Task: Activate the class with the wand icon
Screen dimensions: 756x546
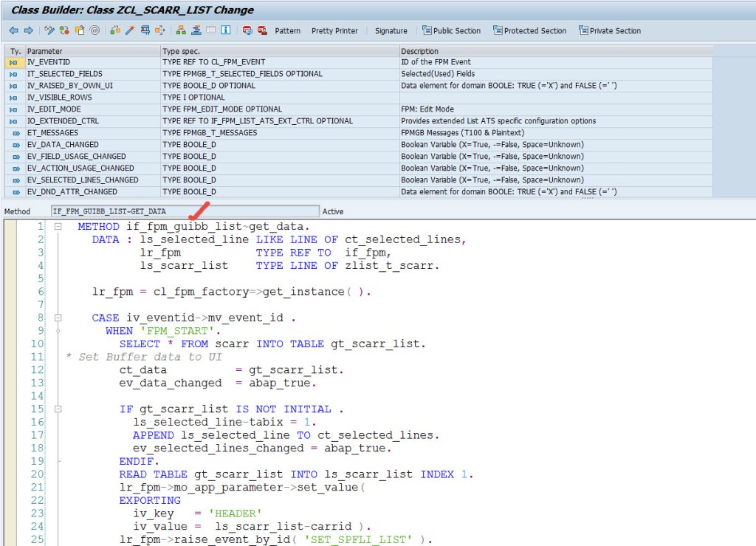Action: pos(130,30)
